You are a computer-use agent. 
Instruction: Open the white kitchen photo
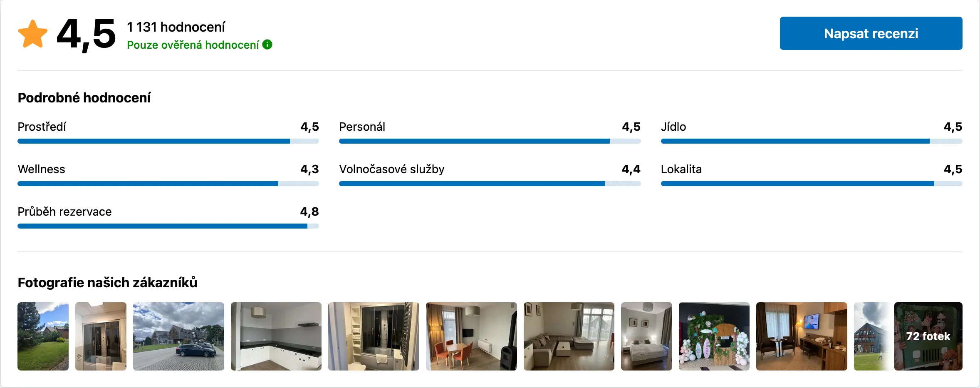[276, 336]
